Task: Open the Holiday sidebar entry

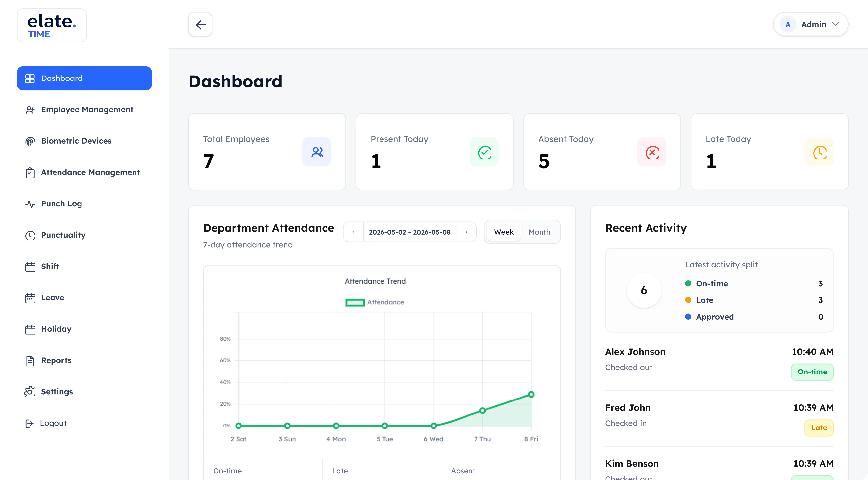Action: tap(84, 329)
